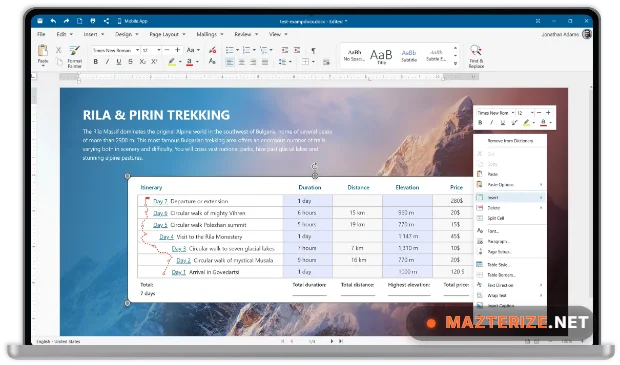Click the decrease font size minus button
620x365 pixels.
(167, 50)
